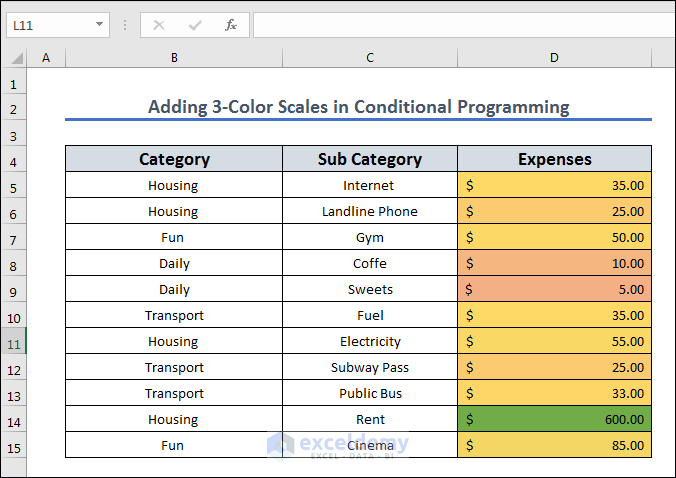Viewport: 676px width, 478px height.
Task: Select column C header
Action: click(x=370, y=59)
